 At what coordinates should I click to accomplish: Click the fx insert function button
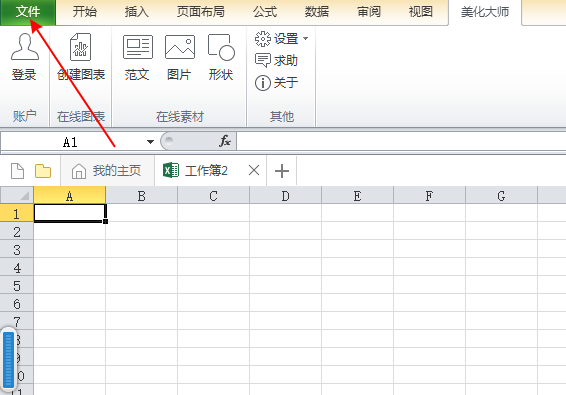pos(225,141)
